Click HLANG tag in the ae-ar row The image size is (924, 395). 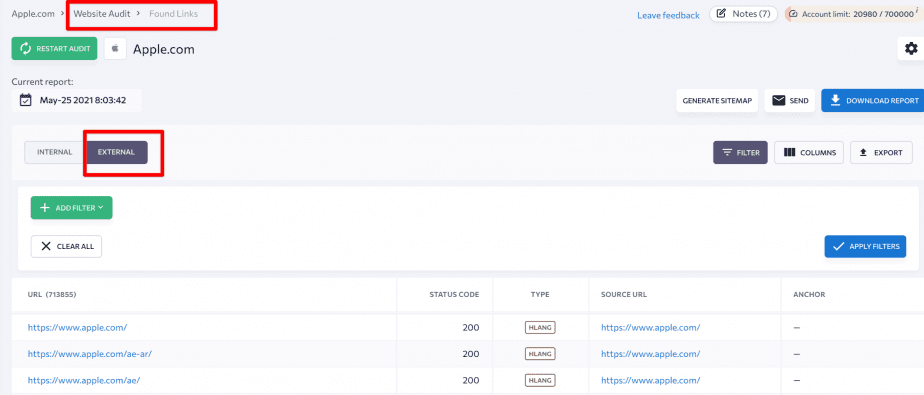540,354
